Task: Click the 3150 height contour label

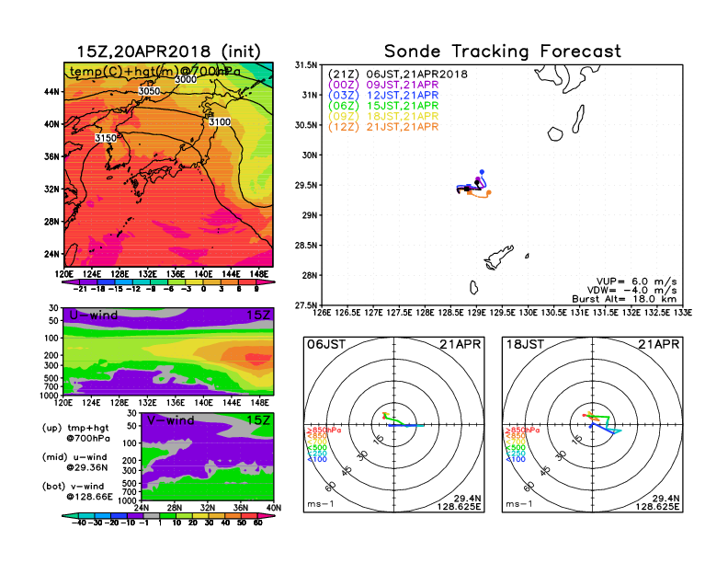Action: 106,138
